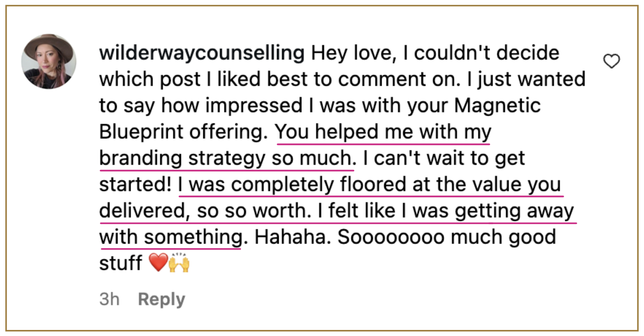Click the underlined "with something" text

[171, 237]
